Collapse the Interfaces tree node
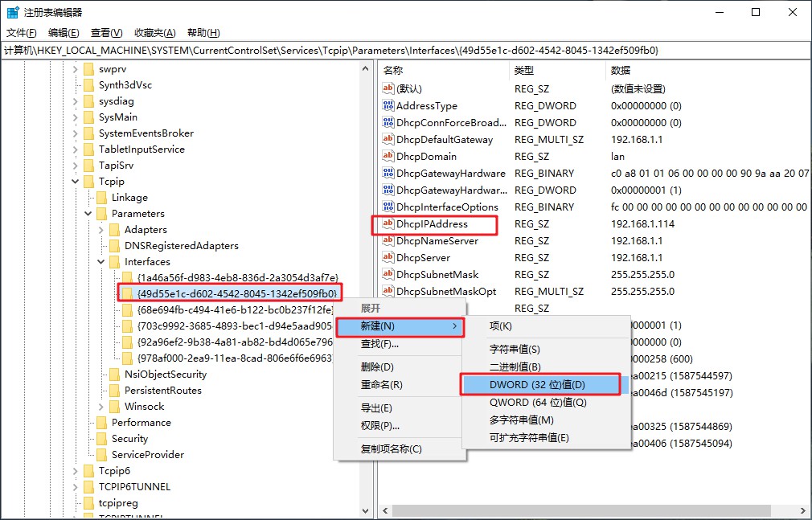 pyautogui.click(x=100, y=261)
